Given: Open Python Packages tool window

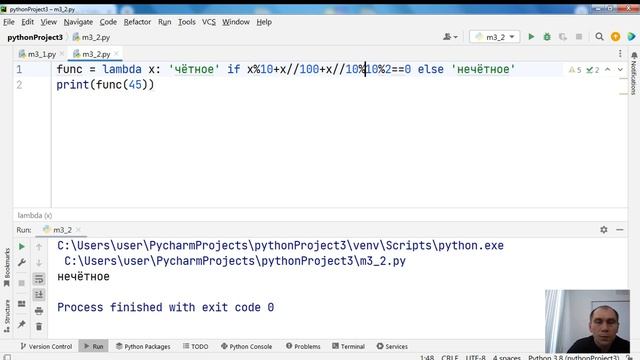Looking at the screenshot, I should pos(143,346).
